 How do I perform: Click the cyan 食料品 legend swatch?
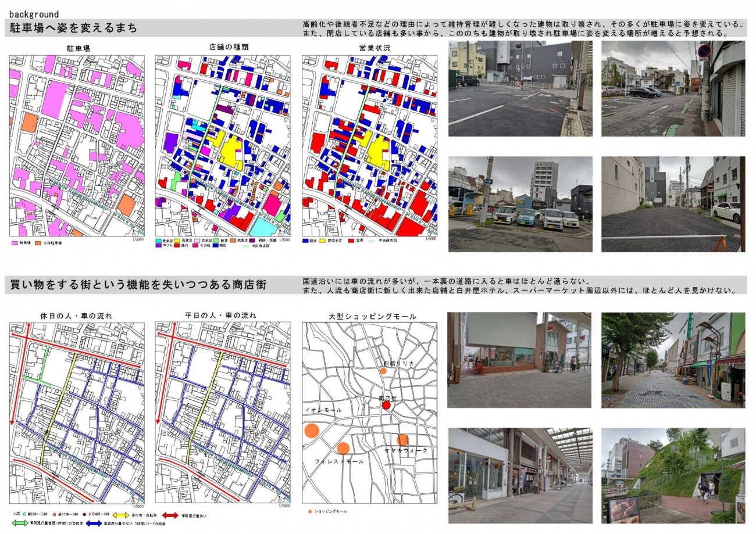pos(159,240)
